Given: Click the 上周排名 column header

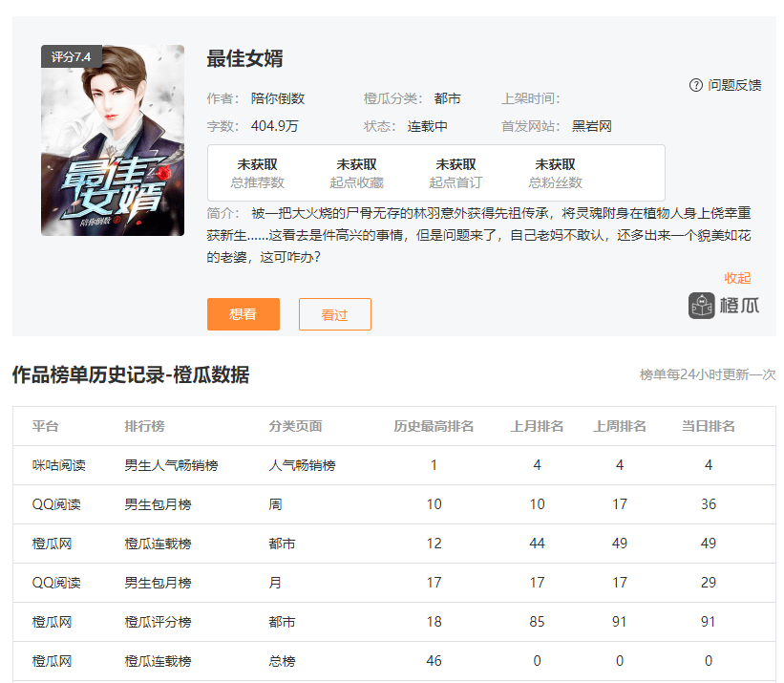Looking at the screenshot, I should pyautogui.click(x=620, y=426).
